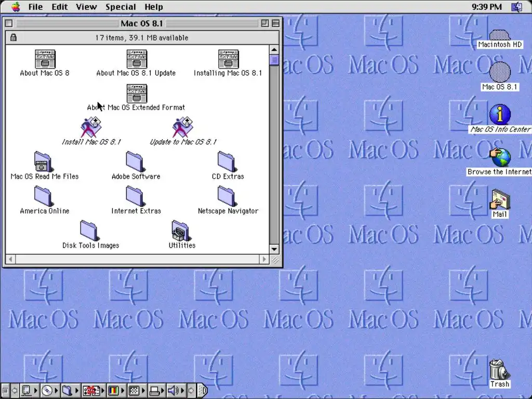
Task: Open the AppleTalk switch control strip module
Action: tap(29, 391)
